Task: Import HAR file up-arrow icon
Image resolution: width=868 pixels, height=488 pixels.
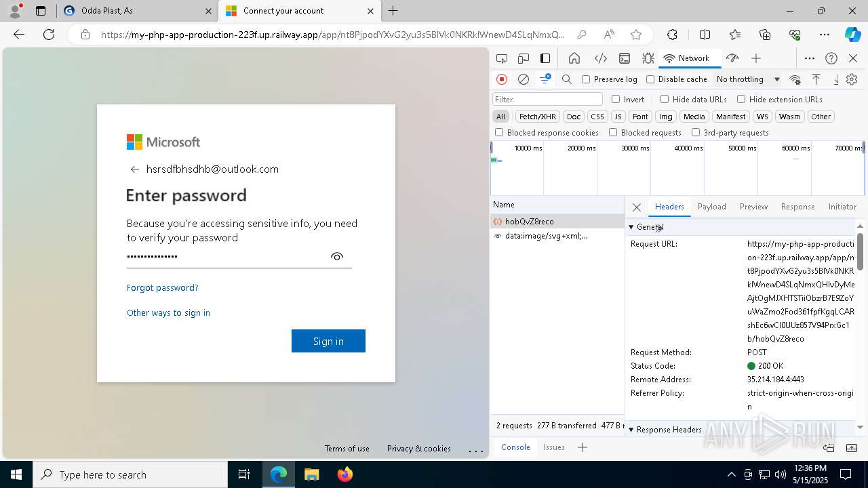Action: click(816, 79)
